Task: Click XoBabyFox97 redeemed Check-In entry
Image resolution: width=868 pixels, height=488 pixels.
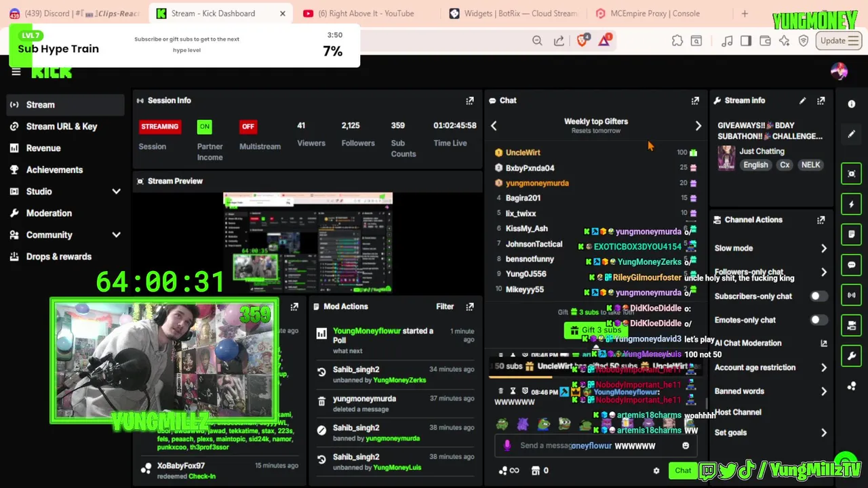Action: click(218, 470)
